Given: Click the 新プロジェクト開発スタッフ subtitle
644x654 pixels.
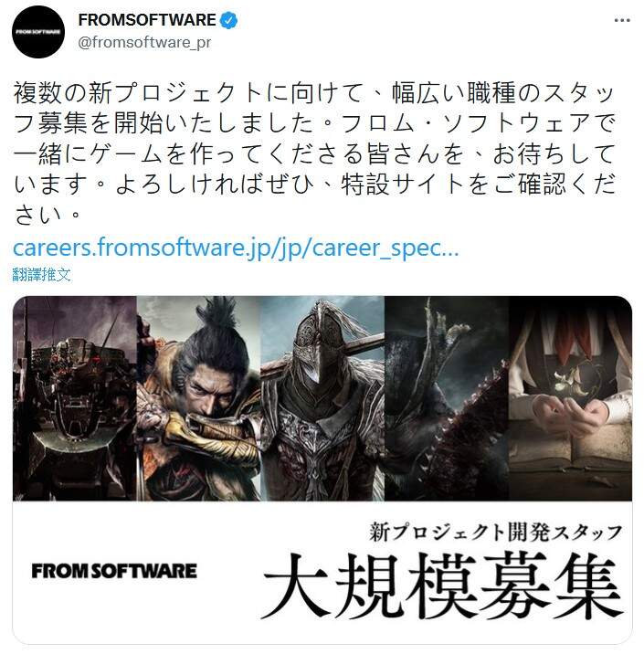Looking at the screenshot, I should pyautogui.click(x=495, y=533).
